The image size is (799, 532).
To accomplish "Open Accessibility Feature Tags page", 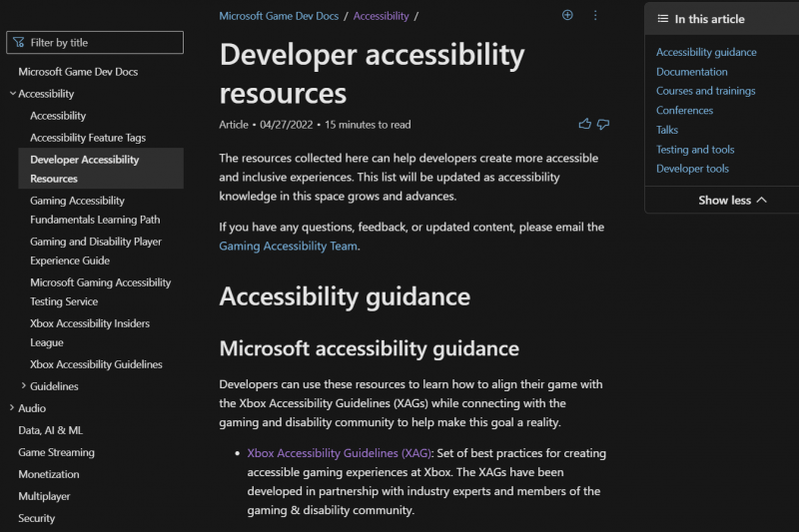I will (88, 138).
